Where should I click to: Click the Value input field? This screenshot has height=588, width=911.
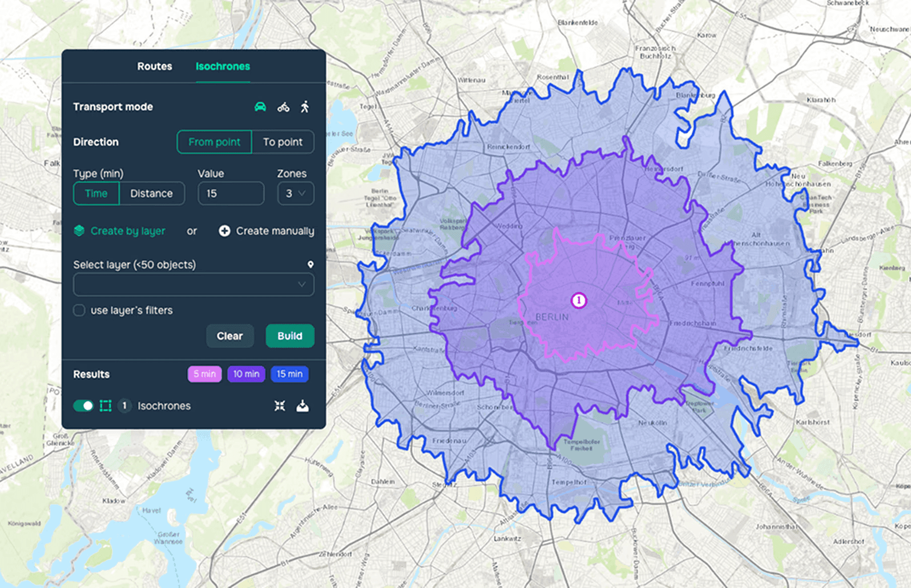click(231, 193)
